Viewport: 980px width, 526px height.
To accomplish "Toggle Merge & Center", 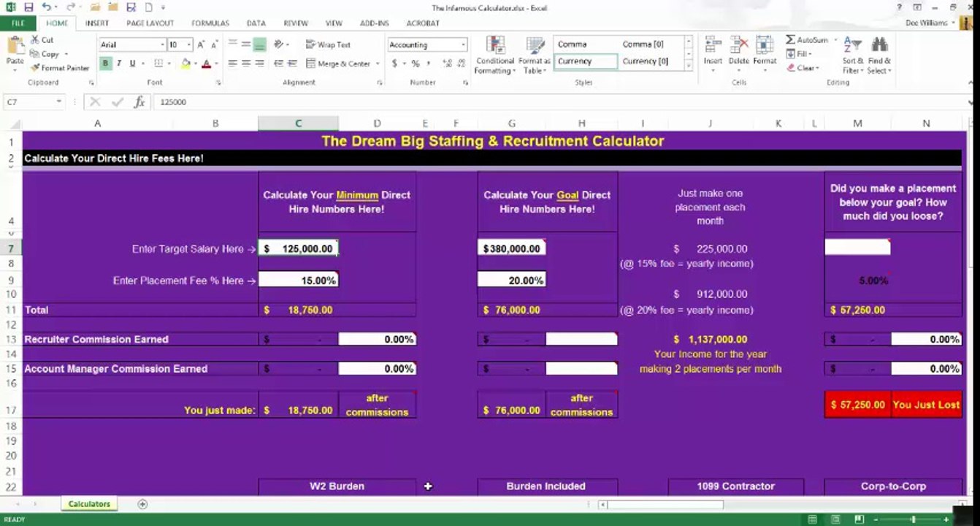I will pos(338,64).
